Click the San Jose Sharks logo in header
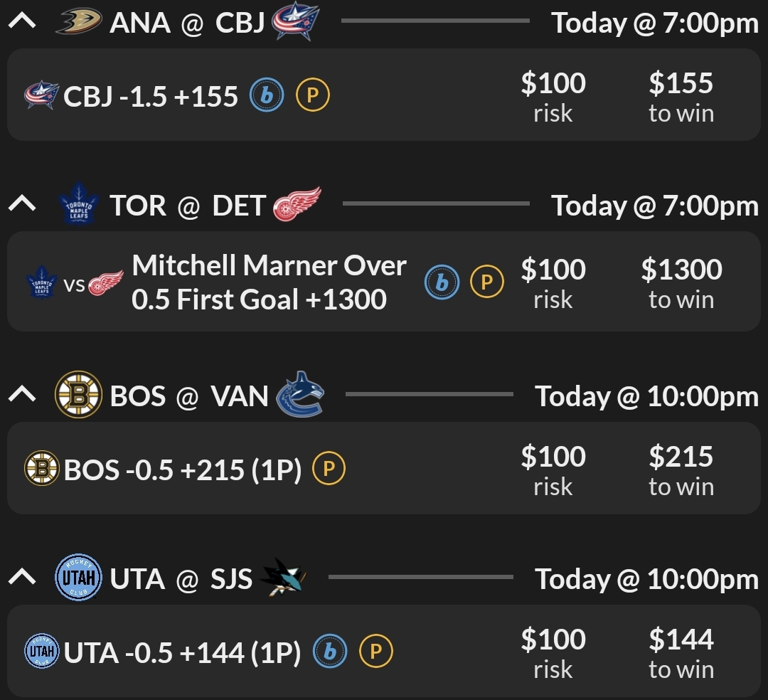Viewport: 768px width, 700px height. pos(282,578)
